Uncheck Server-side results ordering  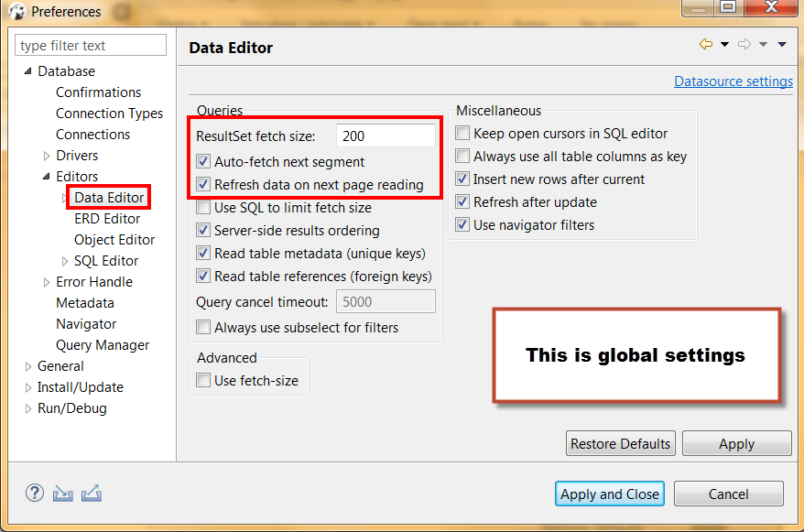[203, 229]
